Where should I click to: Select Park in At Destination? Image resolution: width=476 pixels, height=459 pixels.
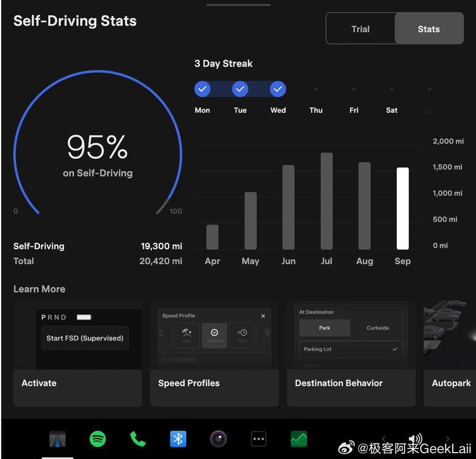tap(325, 328)
